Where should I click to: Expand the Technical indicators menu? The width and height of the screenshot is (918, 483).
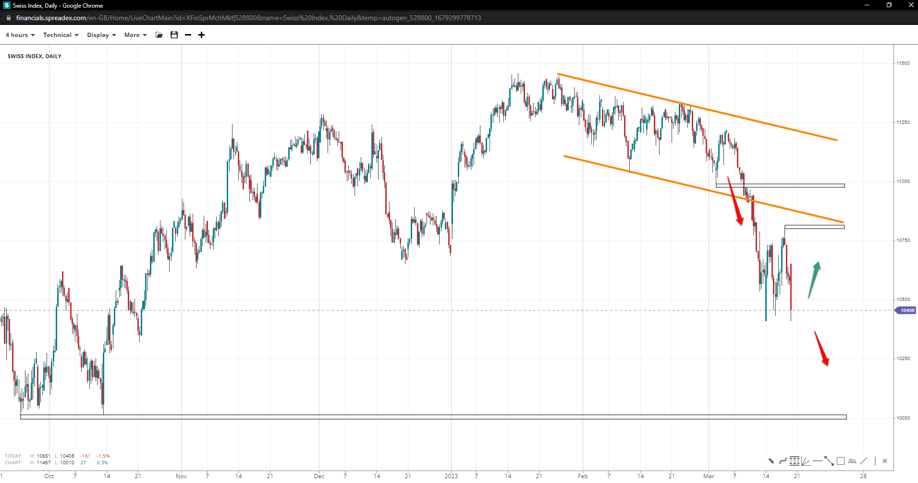pos(60,35)
